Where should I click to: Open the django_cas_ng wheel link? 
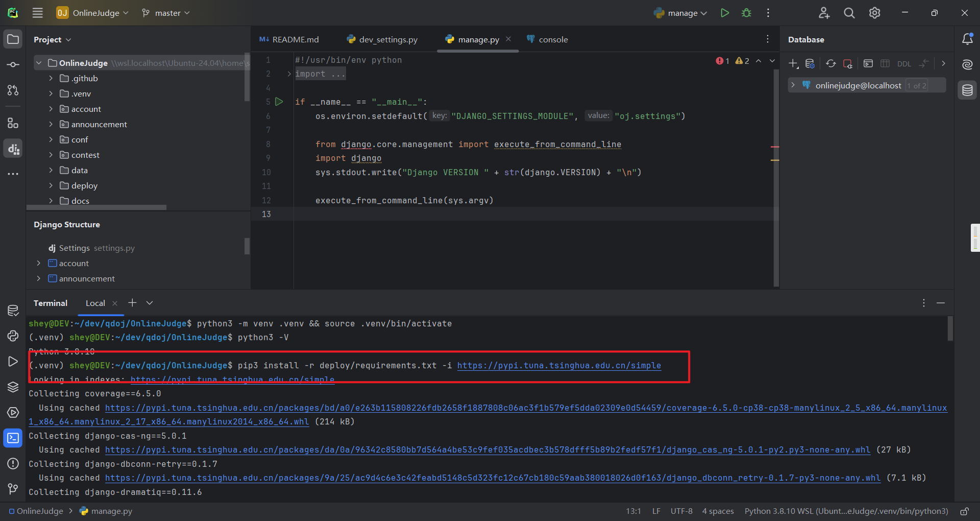tap(487, 449)
